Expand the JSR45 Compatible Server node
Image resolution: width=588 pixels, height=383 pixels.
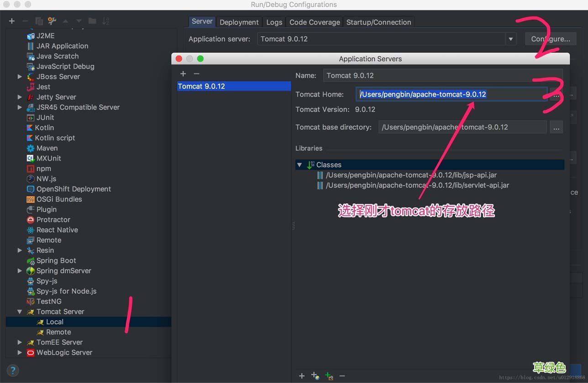(20, 107)
